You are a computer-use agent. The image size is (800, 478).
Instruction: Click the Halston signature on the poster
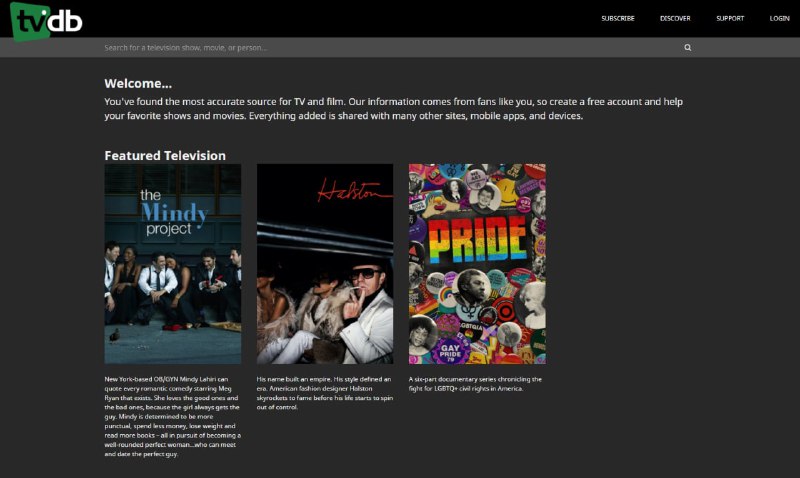coord(341,192)
